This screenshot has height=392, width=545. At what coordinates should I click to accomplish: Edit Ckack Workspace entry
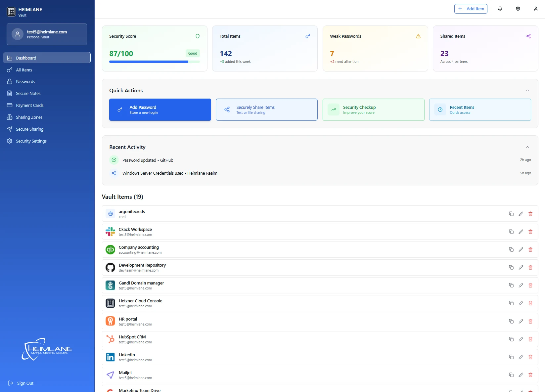click(x=521, y=232)
